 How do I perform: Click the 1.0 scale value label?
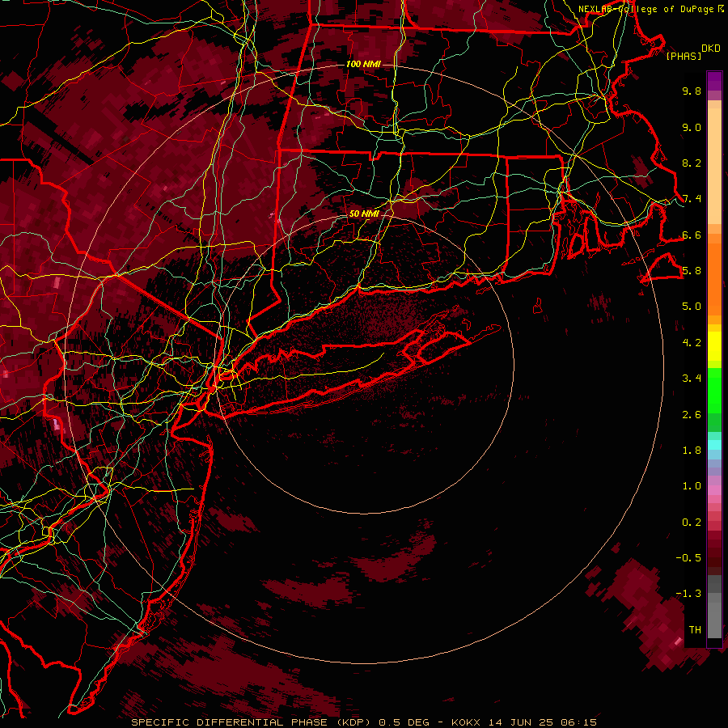point(692,486)
